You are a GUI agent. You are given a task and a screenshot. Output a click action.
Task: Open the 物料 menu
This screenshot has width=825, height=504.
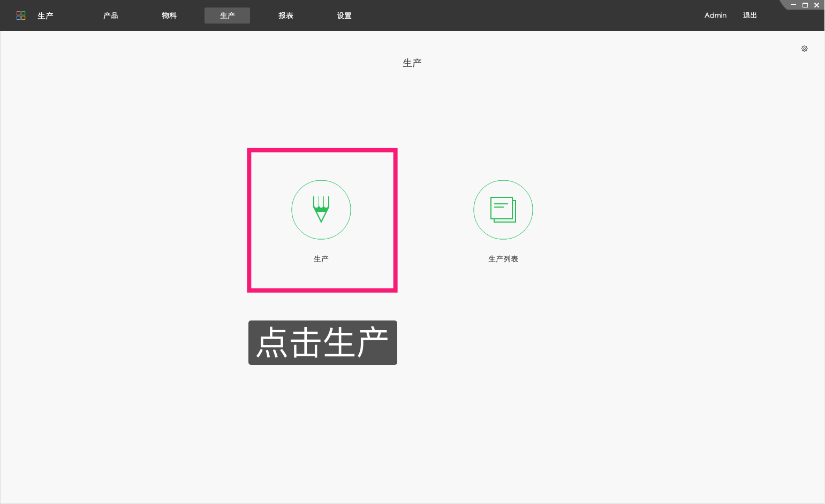click(169, 15)
